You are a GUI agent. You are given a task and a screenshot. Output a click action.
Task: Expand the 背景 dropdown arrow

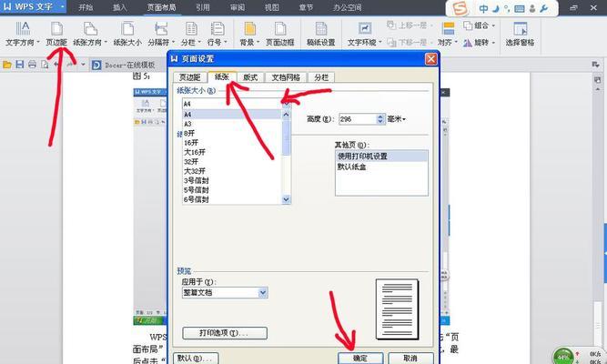tap(258, 42)
